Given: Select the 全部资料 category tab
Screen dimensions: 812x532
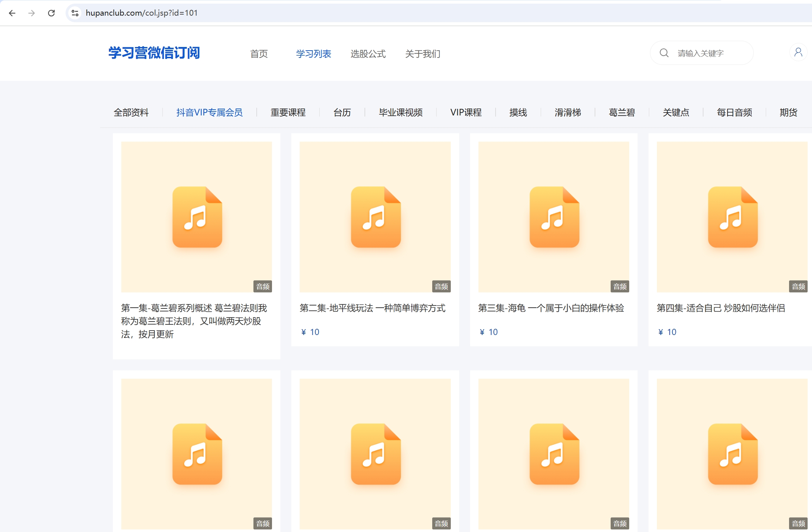Looking at the screenshot, I should [x=131, y=113].
